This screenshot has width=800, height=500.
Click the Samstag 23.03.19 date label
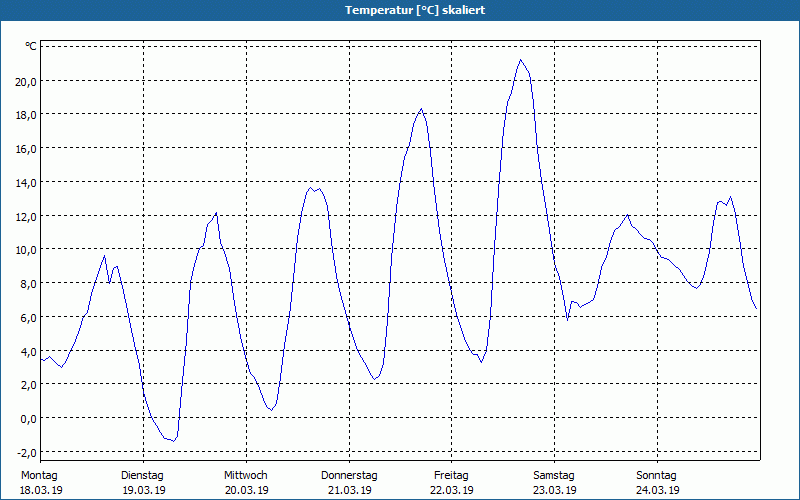[554, 483]
